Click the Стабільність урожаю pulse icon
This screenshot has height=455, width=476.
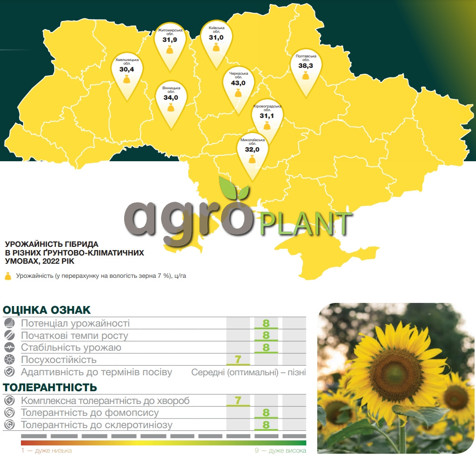[x=10, y=347]
